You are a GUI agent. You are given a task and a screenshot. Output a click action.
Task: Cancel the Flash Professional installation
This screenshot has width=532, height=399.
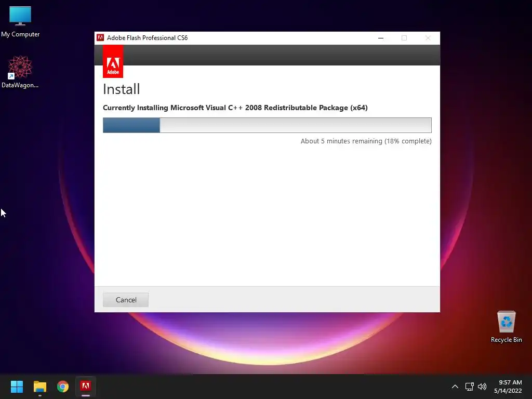[126, 300]
